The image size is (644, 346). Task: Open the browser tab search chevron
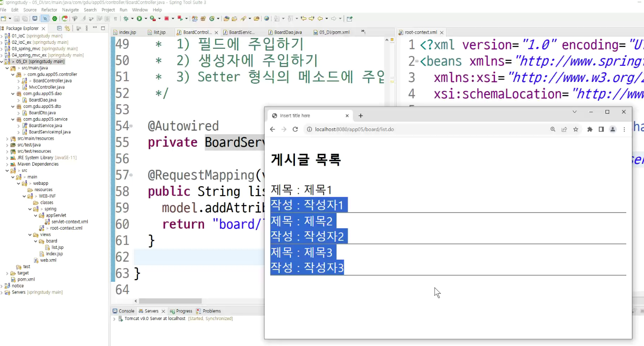(x=575, y=112)
